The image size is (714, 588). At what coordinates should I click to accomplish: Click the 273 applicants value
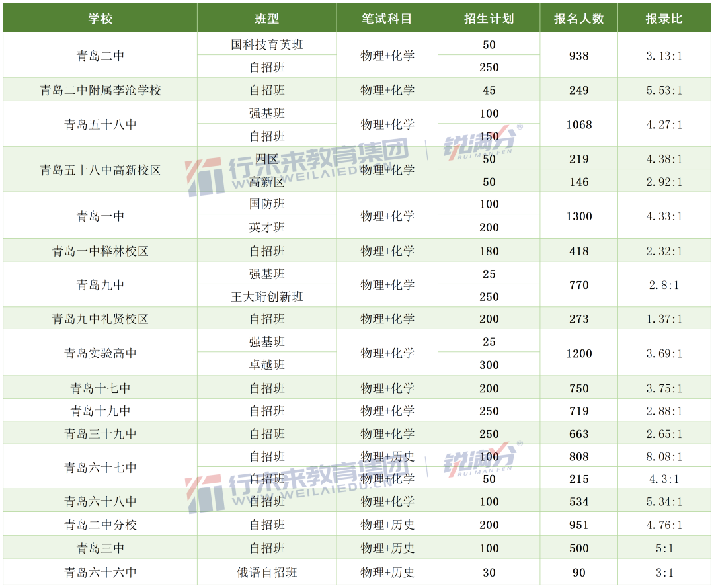578,319
